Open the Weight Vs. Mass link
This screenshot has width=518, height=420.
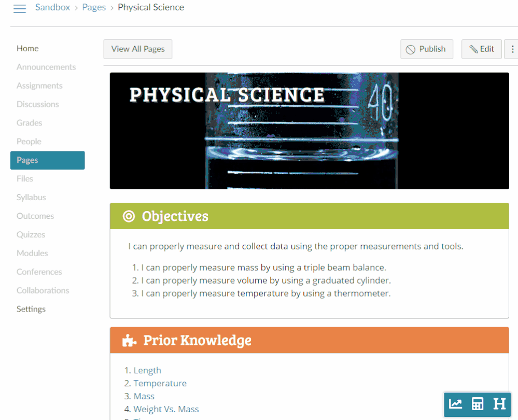click(x=166, y=409)
